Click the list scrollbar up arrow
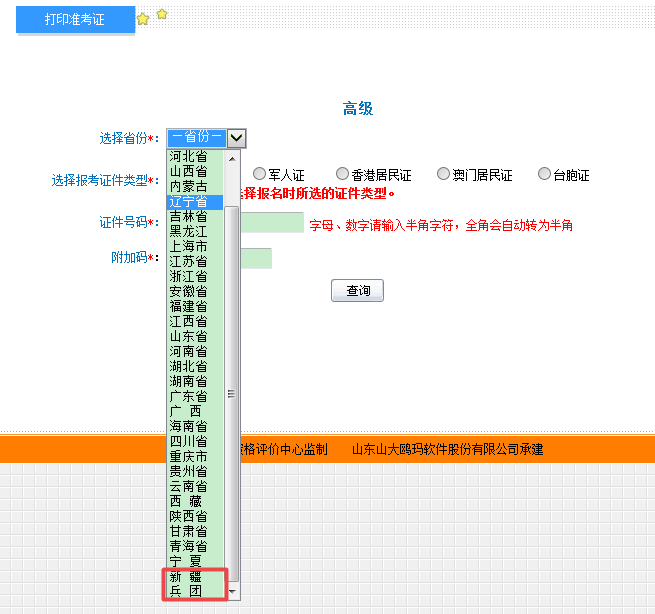The image size is (655, 614). pos(233,157)
